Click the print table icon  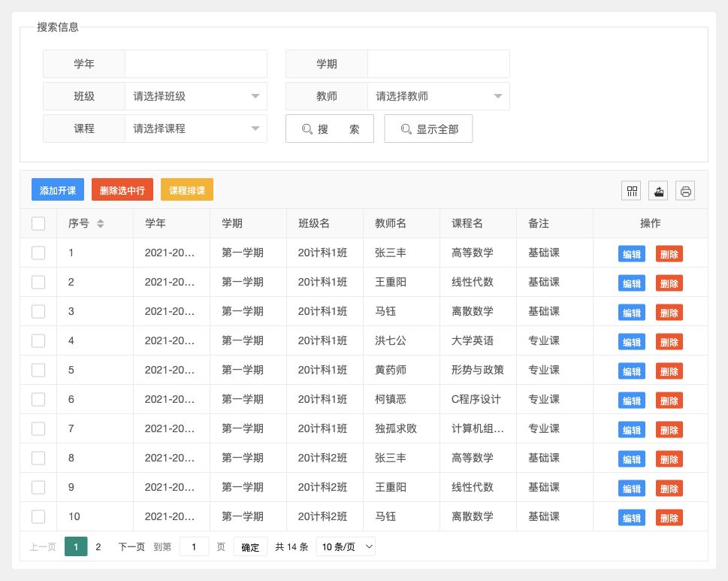(x=685, y=191)
